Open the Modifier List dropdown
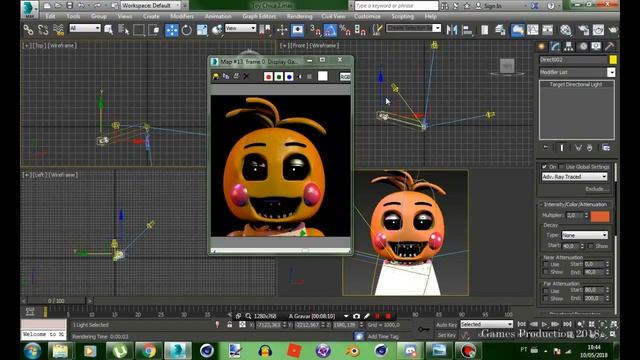 [577, 72]
